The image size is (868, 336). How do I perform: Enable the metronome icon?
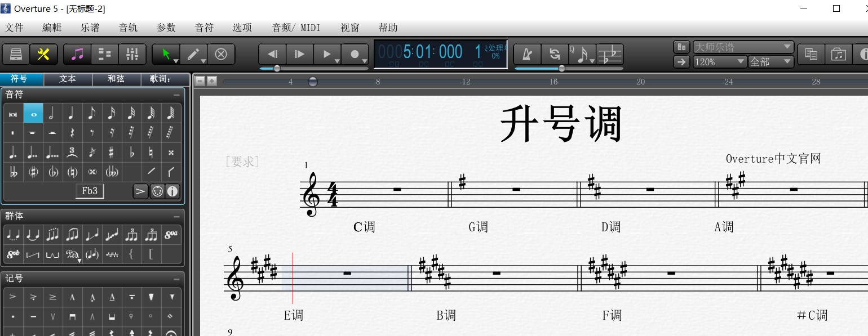pyautogui.click(x=527, y=54)
